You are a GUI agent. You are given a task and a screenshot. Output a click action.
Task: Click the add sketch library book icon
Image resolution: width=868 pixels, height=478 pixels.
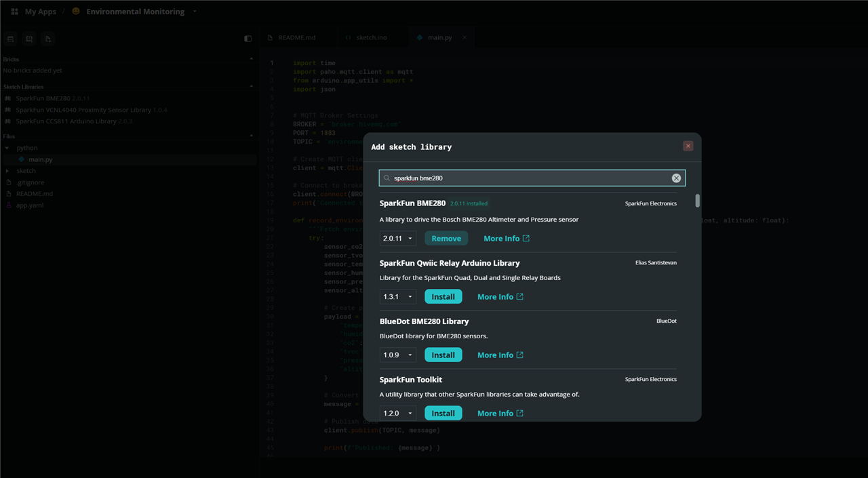click(29, 39)
